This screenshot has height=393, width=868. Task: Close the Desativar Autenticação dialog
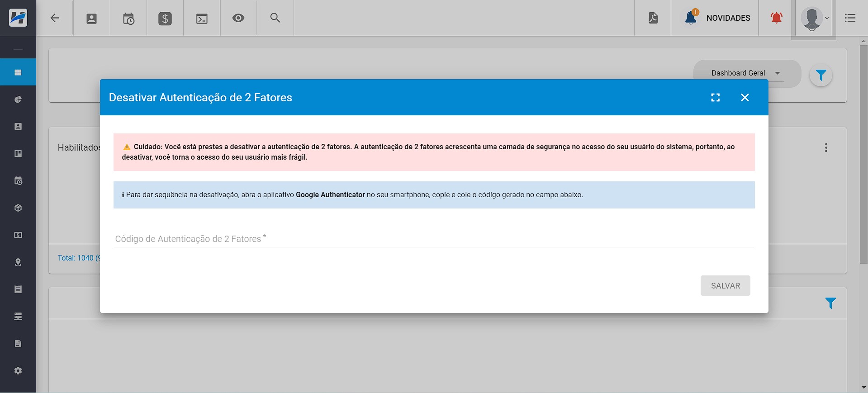coord(745,98)
